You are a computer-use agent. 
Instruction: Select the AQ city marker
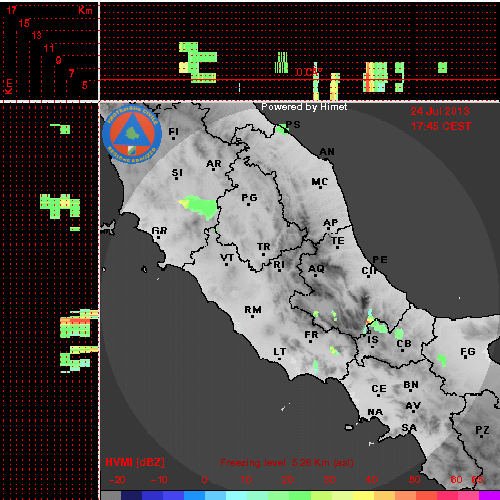click(316, 276)
